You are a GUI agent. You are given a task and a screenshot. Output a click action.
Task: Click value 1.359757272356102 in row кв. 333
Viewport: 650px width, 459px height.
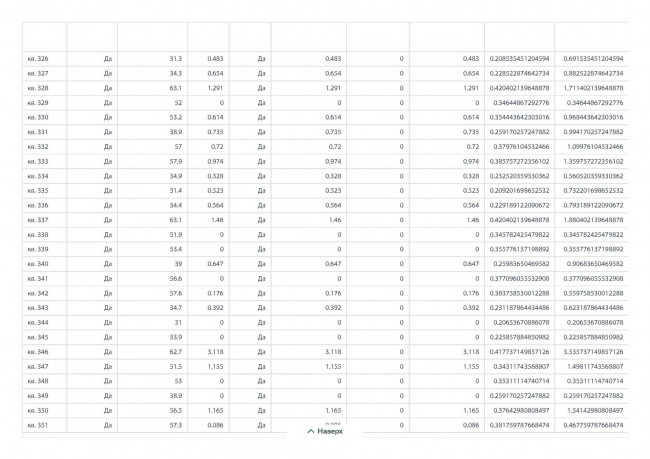(593, 161)
